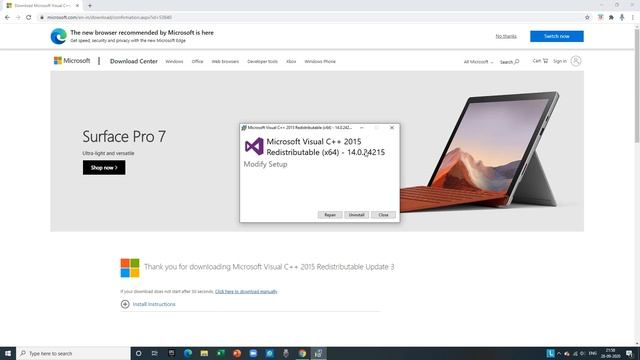Select the Download Microsoft Visual C++ browser tab

click(42, 6)
